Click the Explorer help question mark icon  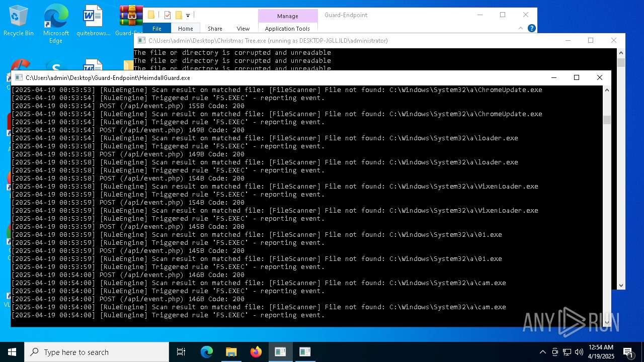pyautogui.click(x=532, y=28)
